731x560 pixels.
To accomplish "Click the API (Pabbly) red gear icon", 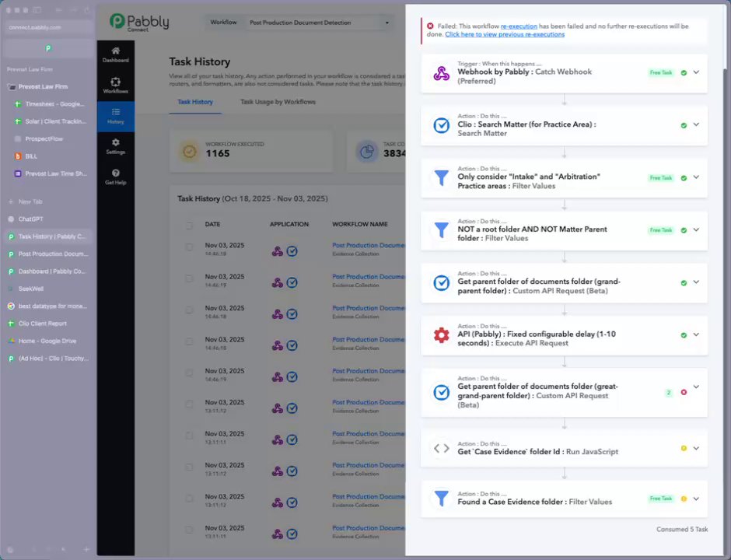I will (x=441, y=335).
